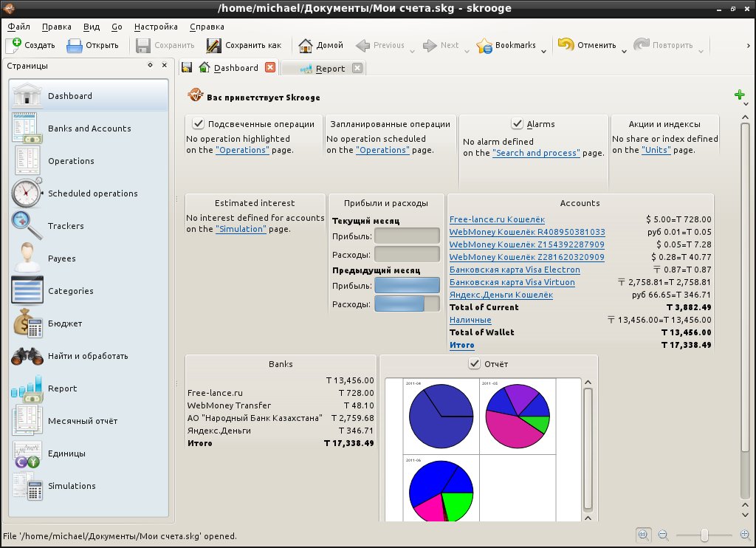Open Free-lance.ru Кошелёк account link

[x=497, y=219]
